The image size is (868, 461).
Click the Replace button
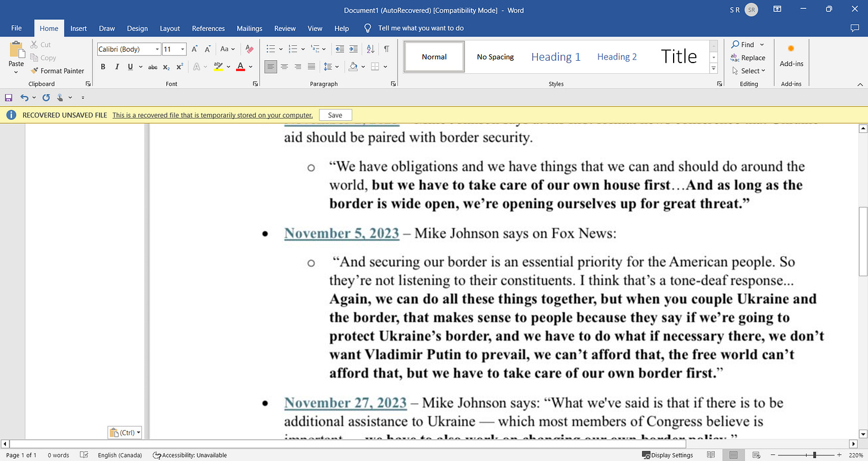point(748,58)
